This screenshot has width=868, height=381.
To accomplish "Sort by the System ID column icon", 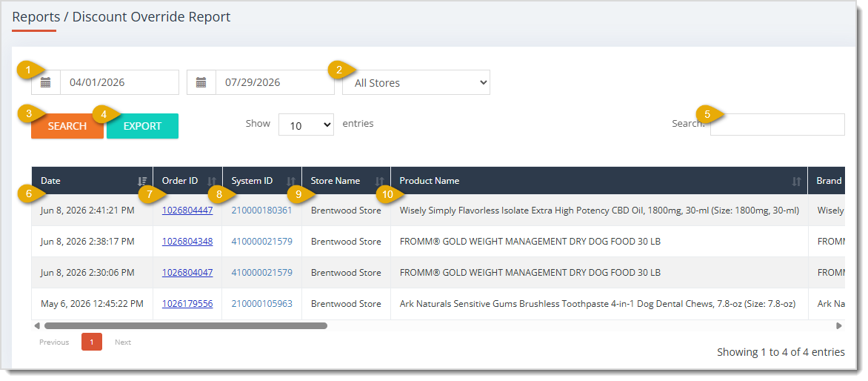I will 291,181.
